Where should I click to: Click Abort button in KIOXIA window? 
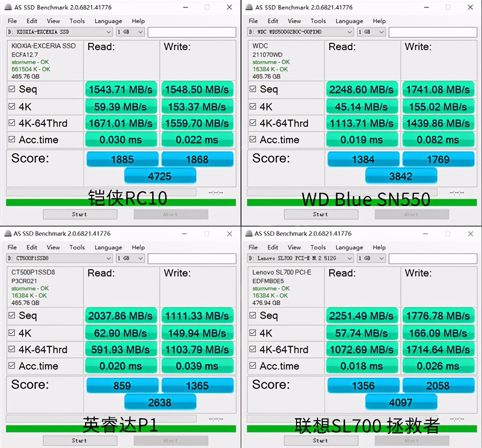pos(171,214)
